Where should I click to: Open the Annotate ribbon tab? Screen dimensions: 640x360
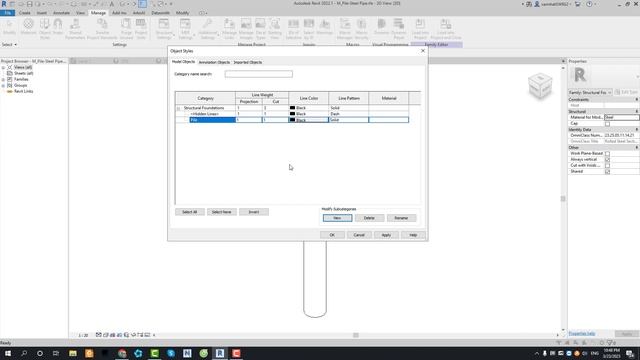coord(61,13)
